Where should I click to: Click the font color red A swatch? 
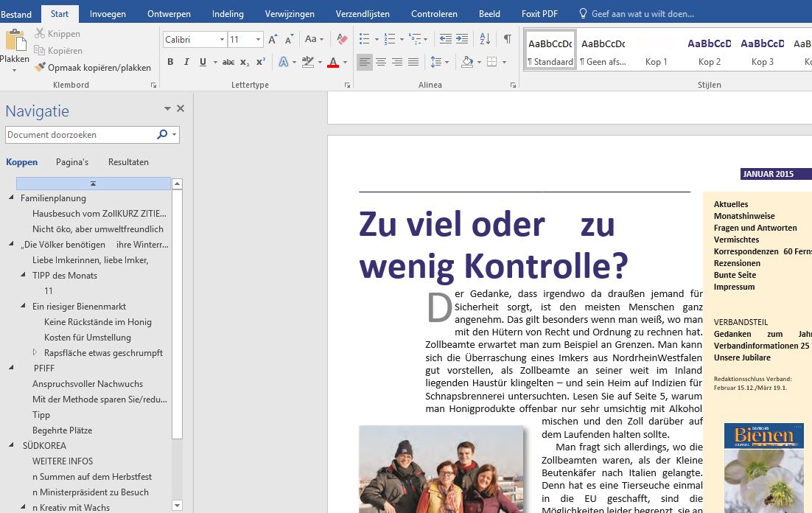[334, 62]
